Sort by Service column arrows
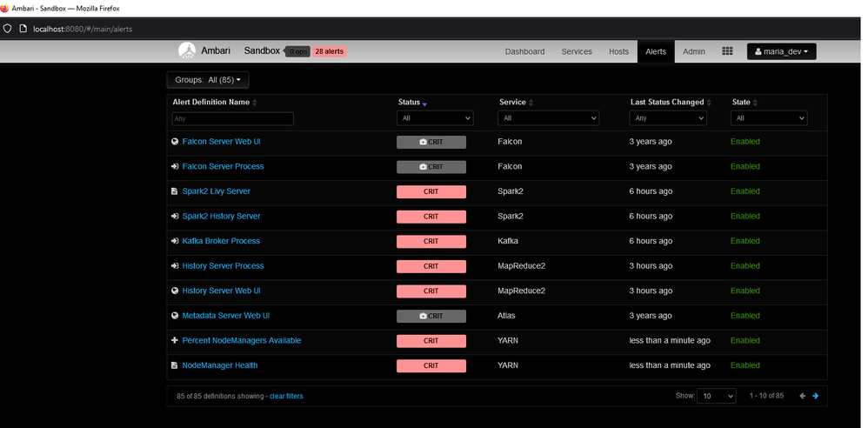 click(531, 103)
